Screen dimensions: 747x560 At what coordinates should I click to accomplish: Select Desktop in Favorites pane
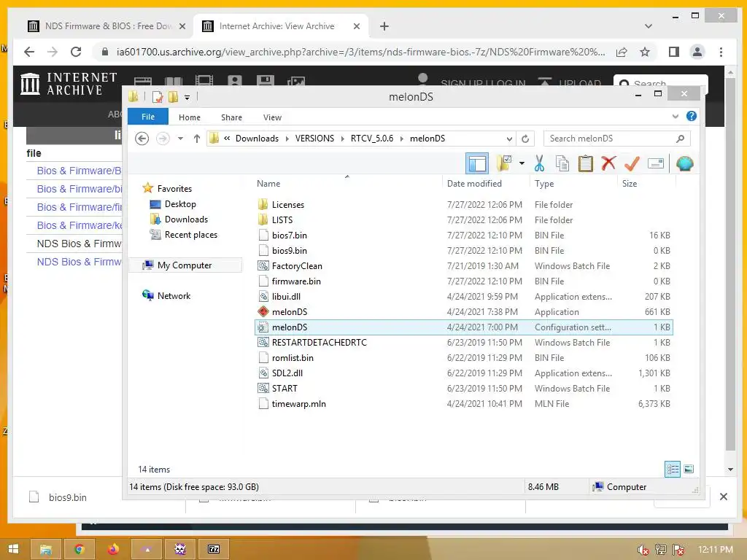pos(180,204)
